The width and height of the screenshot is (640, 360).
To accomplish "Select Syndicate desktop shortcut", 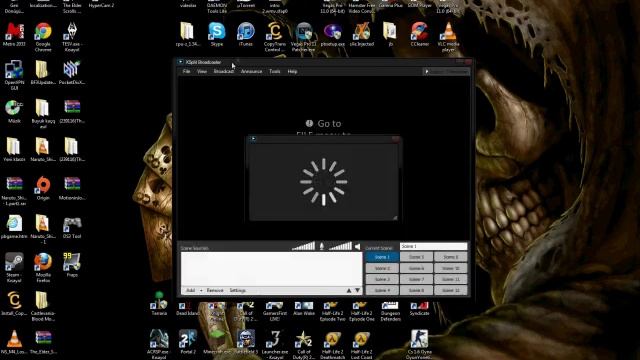I will [420, 308].
